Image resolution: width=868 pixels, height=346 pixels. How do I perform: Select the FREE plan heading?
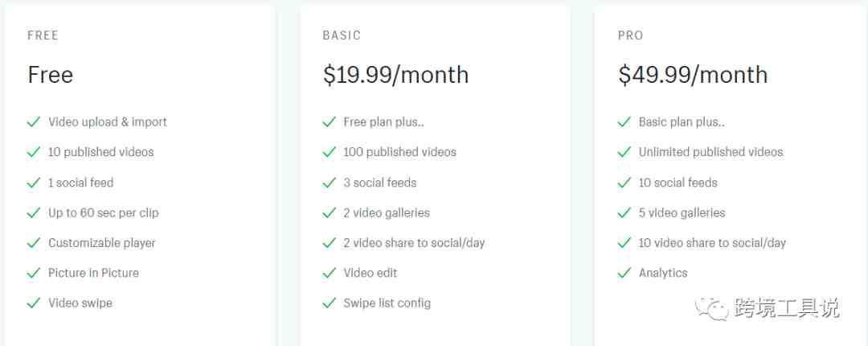pyautogui.click(x=43, y=35)
